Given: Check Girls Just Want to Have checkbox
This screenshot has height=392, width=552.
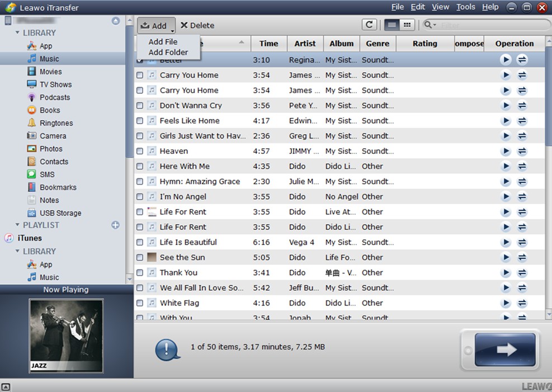Looking at the screenshot, I should [140, 136].
